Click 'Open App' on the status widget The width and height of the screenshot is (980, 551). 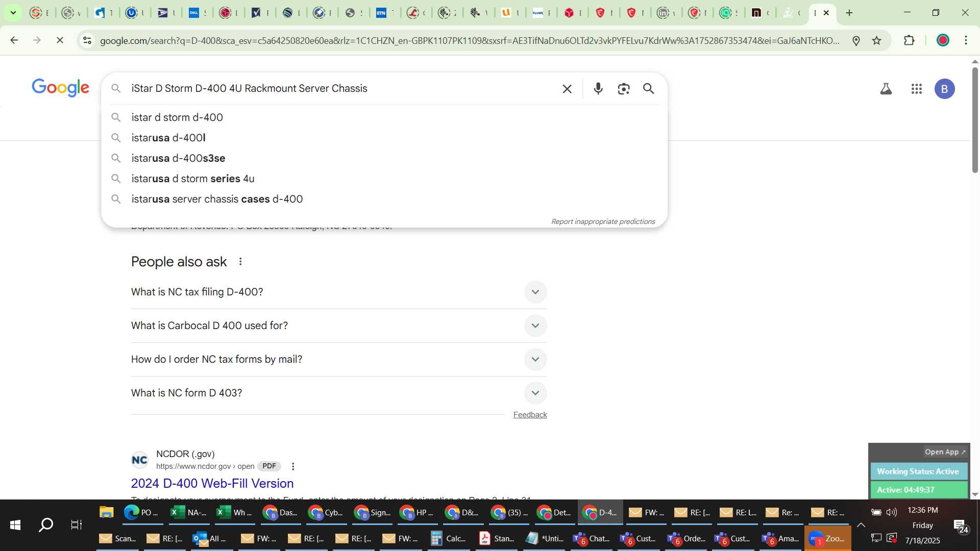(x=945, y=452)
